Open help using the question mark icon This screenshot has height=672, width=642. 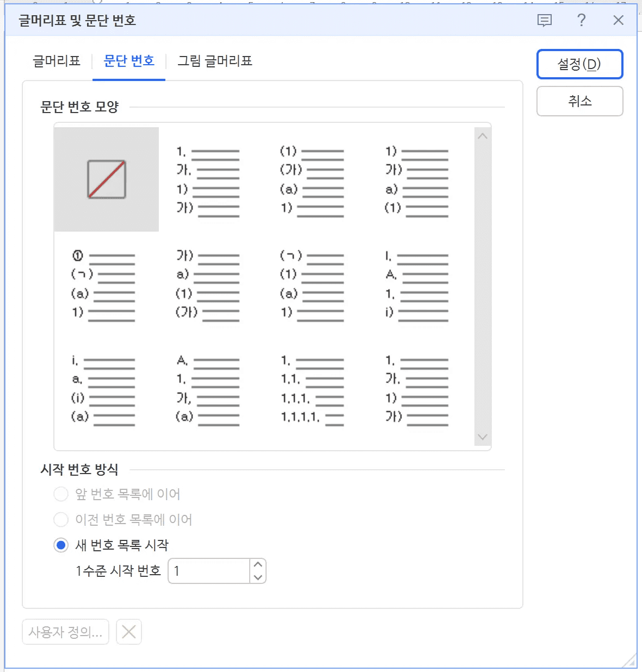(x=581, y=20)
